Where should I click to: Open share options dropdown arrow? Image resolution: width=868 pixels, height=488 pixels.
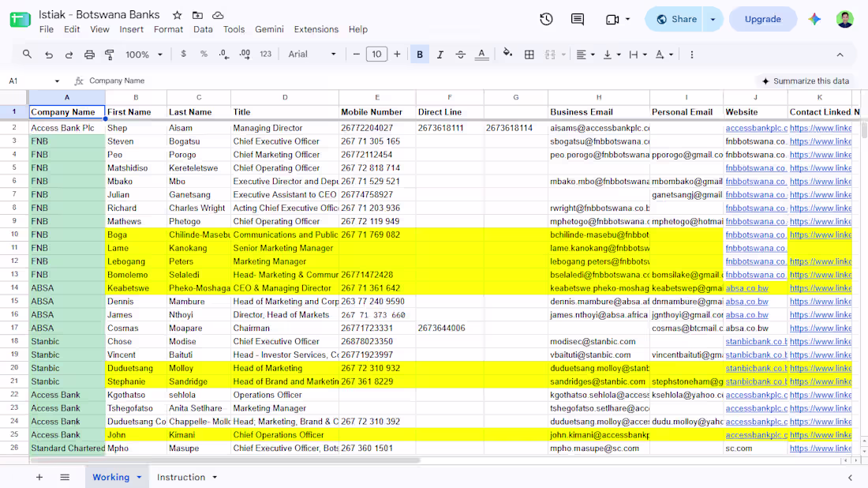tap(713, 19)
